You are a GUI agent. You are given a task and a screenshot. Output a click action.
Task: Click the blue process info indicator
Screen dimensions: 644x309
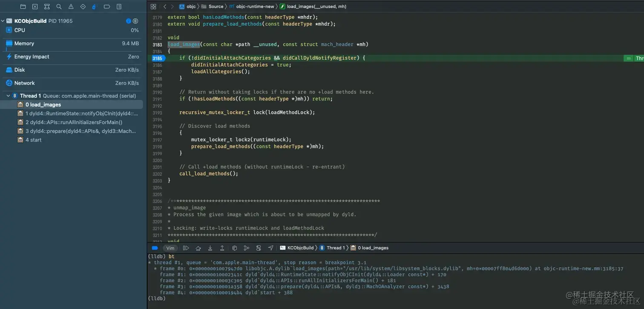click(x=128, y=21)
